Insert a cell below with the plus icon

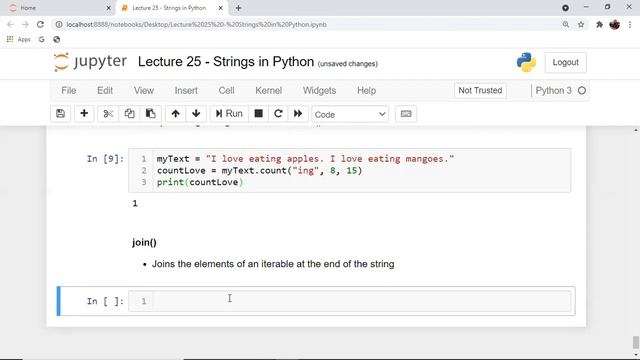(x=84, y=114)
